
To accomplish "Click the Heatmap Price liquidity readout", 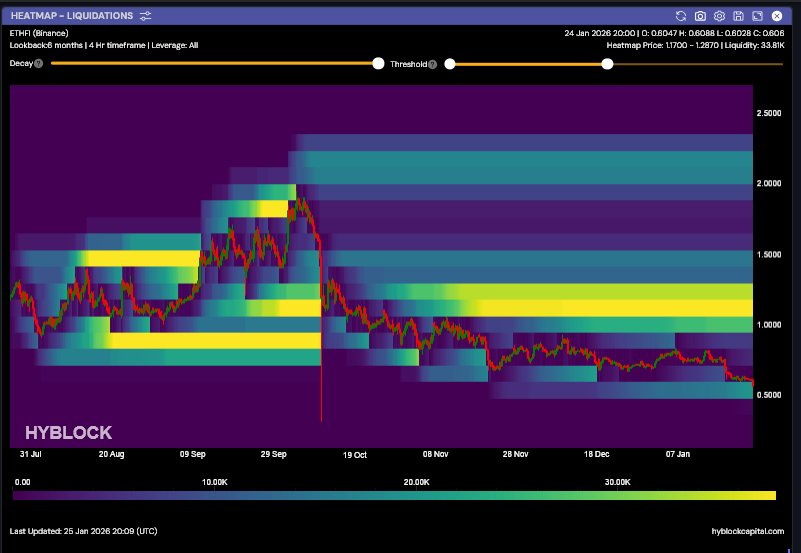I will click(695, 45).
